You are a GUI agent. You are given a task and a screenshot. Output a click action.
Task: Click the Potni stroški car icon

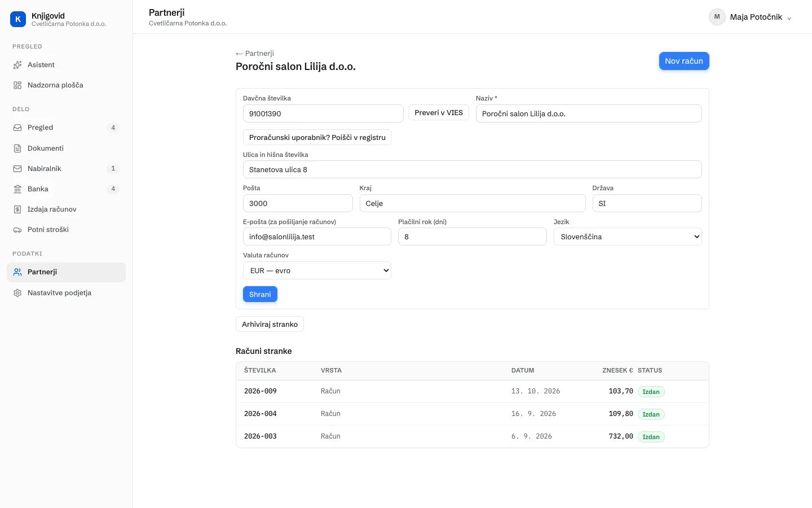17,230
